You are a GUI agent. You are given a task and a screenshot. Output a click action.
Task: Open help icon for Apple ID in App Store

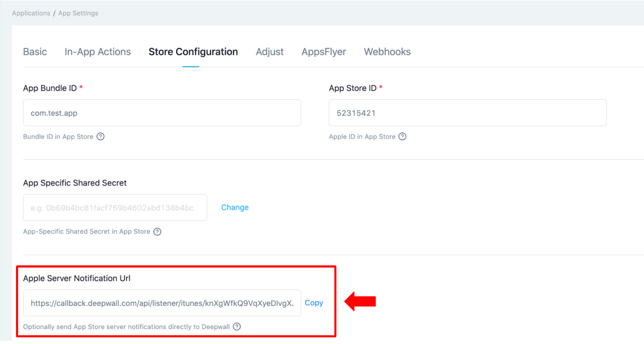tap(402, 137)
